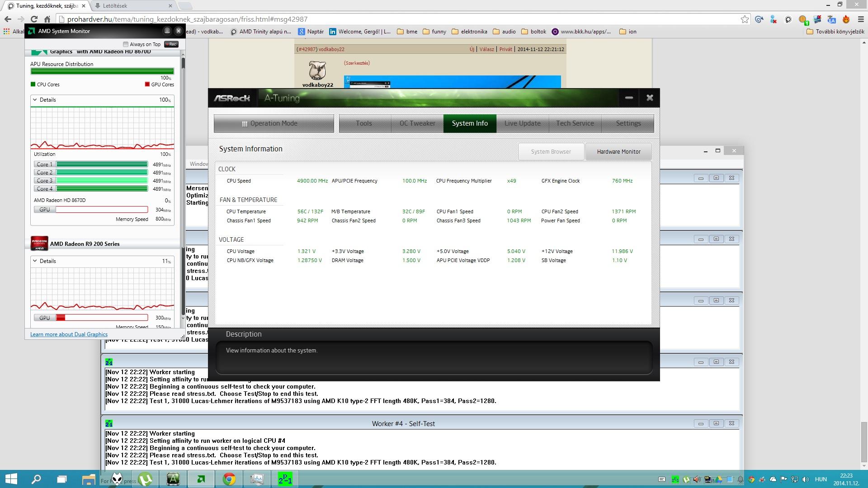868x488 pixels.
Task: Click the Hola flame extension icon
Action: 846,19
